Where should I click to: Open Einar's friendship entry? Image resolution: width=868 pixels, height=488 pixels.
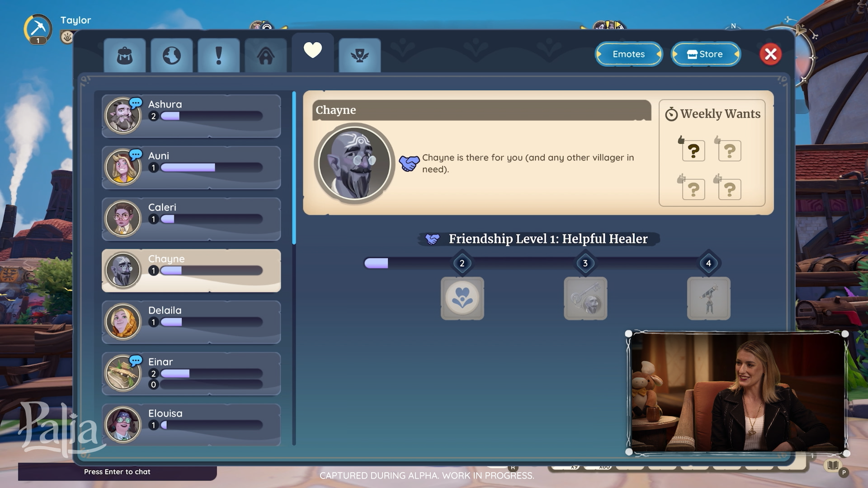click(191, 374)
